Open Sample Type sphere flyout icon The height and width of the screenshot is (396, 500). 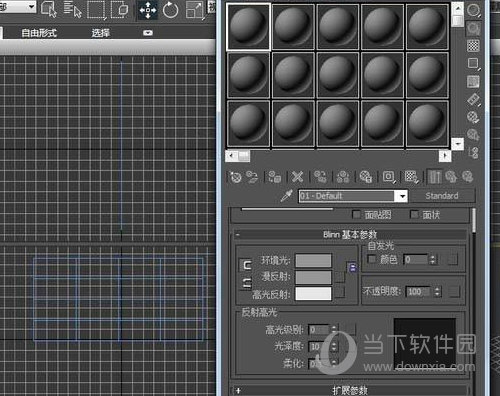473,10
